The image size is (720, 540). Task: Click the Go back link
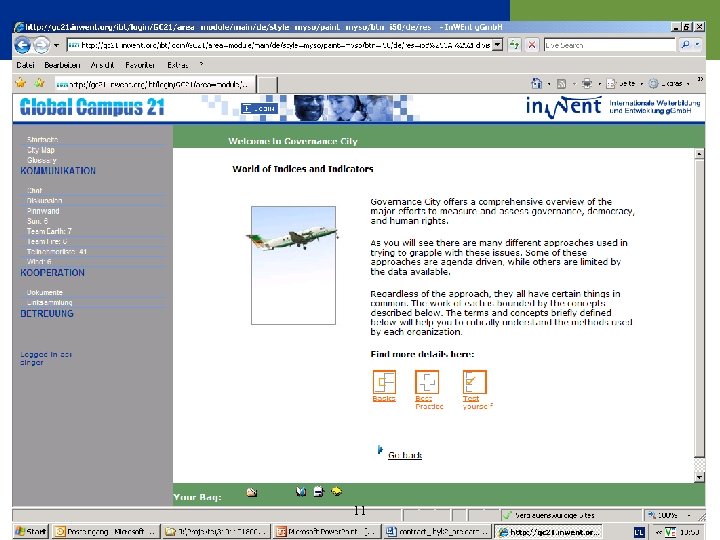click(405, 455)
